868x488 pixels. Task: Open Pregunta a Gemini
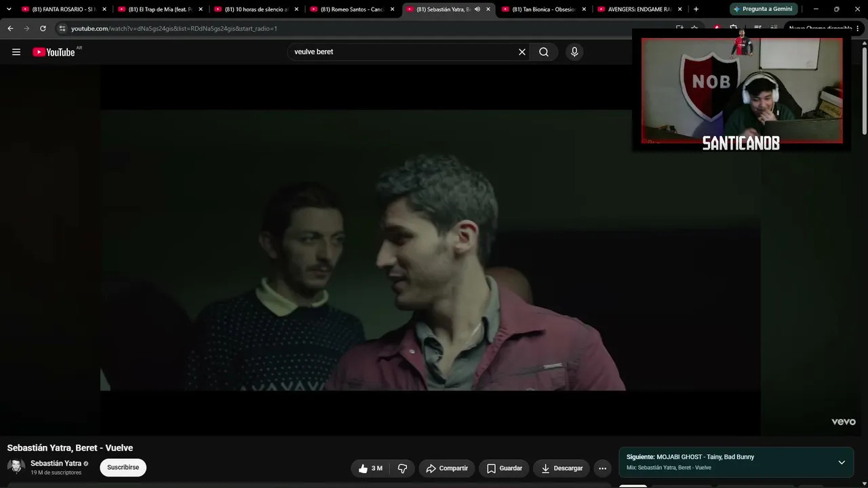[x=764, y=9]
